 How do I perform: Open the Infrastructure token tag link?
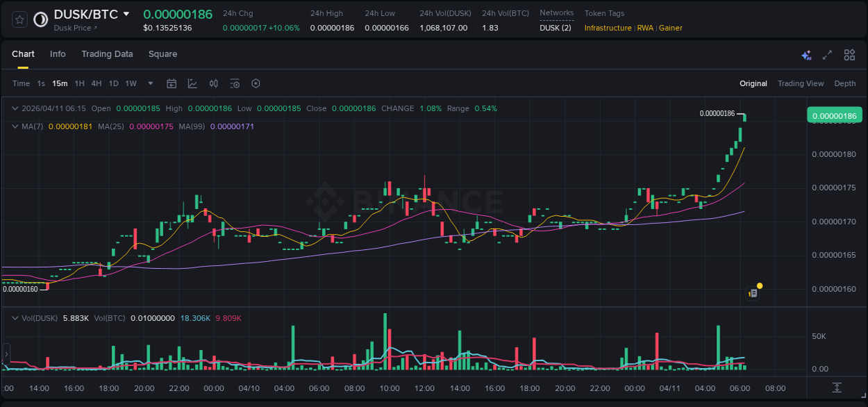click(x=608, y=28)
